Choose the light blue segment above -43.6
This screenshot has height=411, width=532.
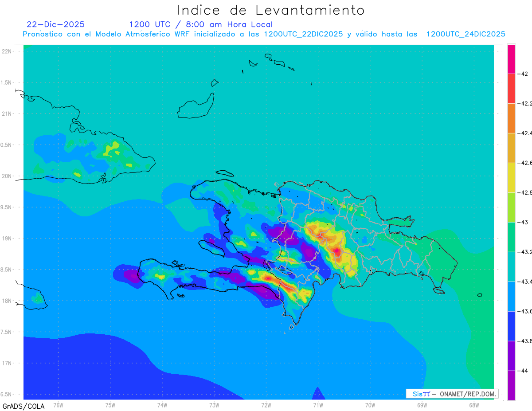pos(511,296)
